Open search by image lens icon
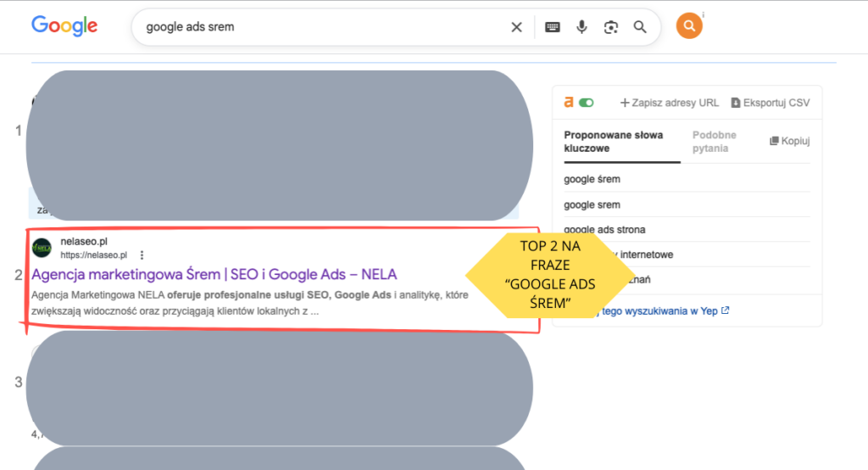 pos(610,27)
